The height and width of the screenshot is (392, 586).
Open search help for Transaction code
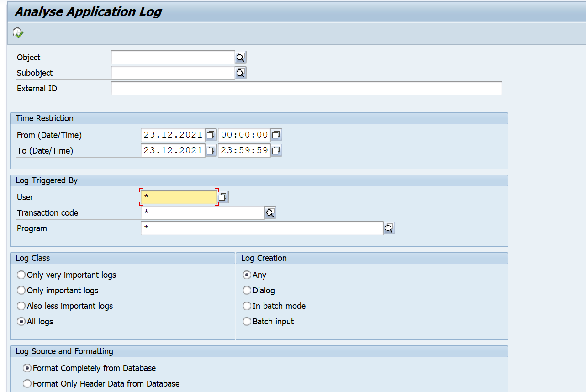270,212
